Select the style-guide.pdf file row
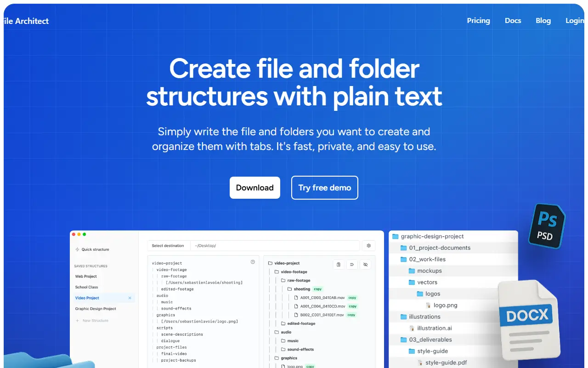This screenshot has height=368, width=588. tap(453, 363)
